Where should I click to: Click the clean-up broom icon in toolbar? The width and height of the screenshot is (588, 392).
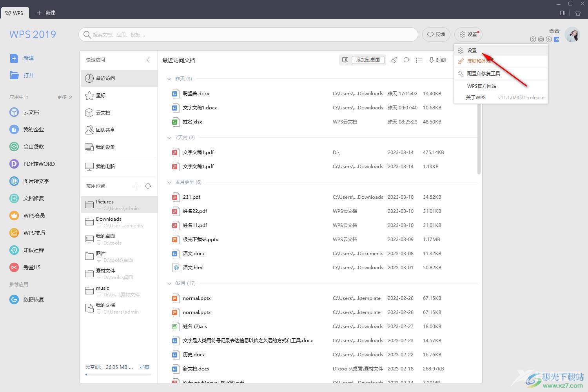394,60
